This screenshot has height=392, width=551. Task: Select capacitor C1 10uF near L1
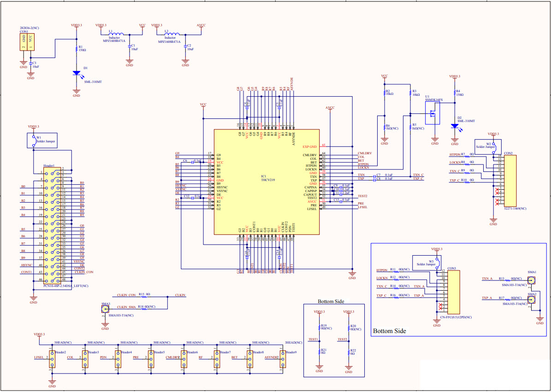(x=130, y=46)
